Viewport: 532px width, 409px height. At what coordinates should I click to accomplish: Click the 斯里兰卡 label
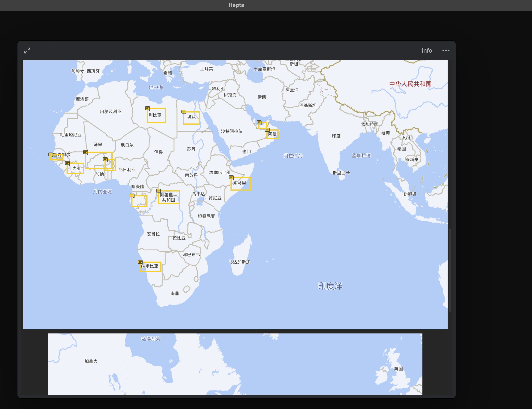pos(341,173)
